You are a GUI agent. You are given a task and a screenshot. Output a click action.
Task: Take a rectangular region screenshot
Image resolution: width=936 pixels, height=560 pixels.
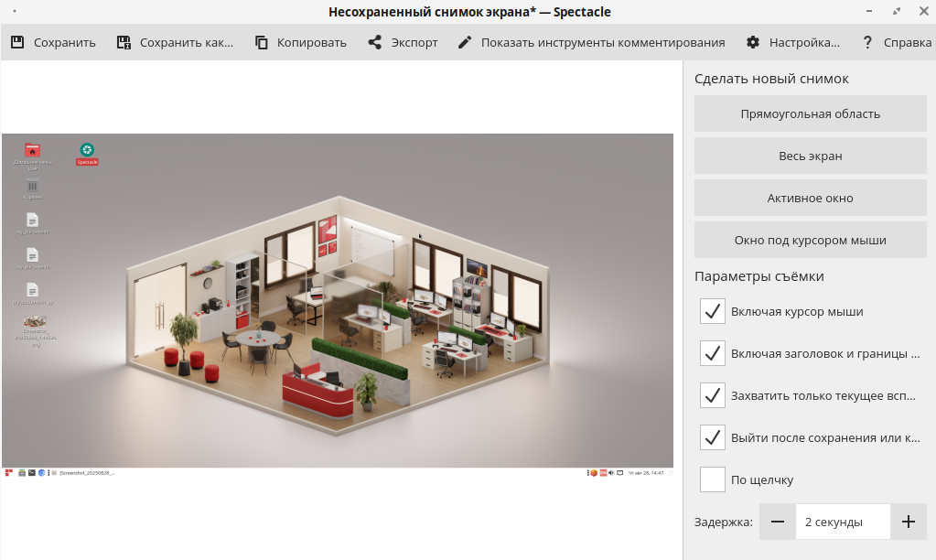(810, 113)
